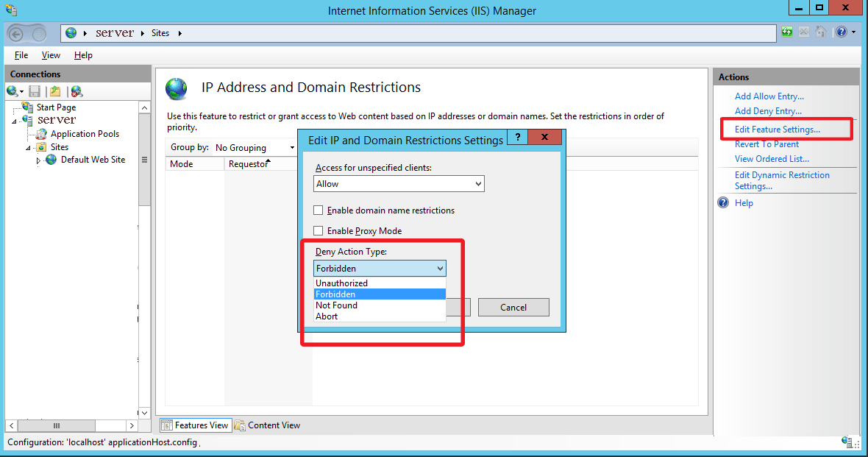Click the Application Pools icon in the tree

point(41,133)
